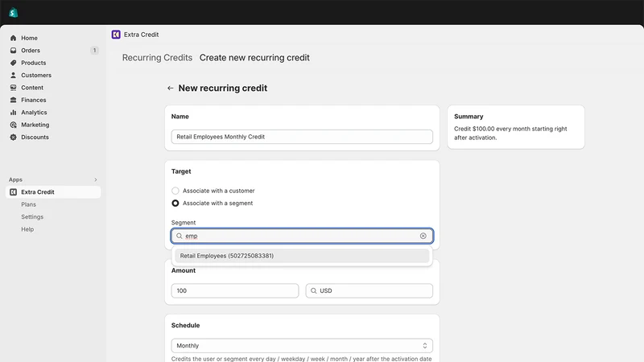The width and height of the screenshot is (644, 362).
Task: Click the magnifier icon in USD currency field
Action: tap(313, 290)
